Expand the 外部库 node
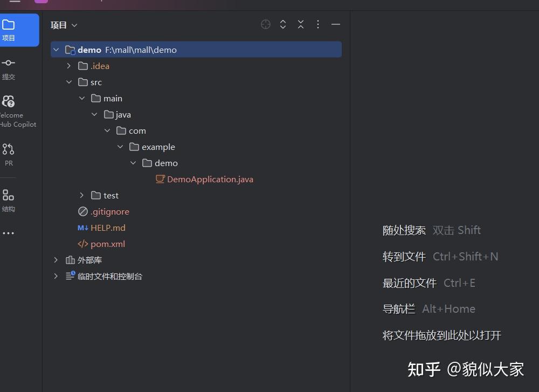539x392 pixels. pyautogui.click(x=56, y=259)
